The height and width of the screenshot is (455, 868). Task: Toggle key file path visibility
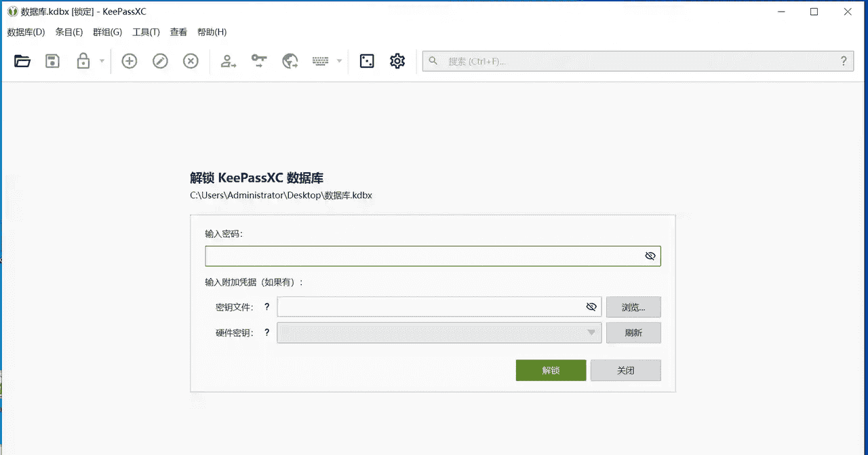click(591, 306)
